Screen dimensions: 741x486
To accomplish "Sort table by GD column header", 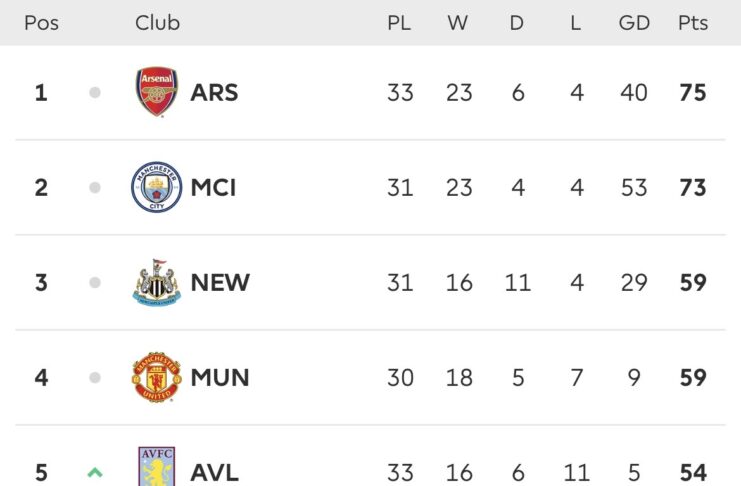I will [x=634, y=23].
